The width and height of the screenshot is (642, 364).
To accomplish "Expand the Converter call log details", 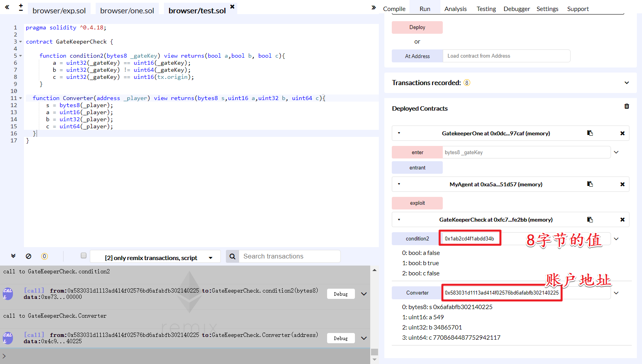I will [364, 338].
